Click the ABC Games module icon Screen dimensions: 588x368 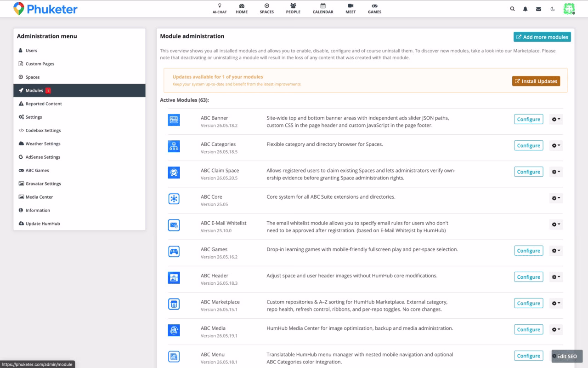click(174, 252)
